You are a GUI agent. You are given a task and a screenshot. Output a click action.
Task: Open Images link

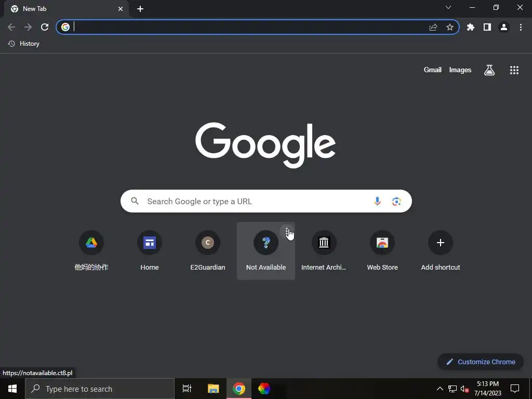click(x=460, y=70)
